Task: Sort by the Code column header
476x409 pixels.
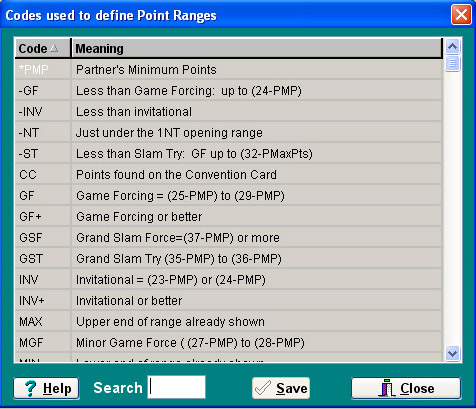Action: [x=43, y=49]
